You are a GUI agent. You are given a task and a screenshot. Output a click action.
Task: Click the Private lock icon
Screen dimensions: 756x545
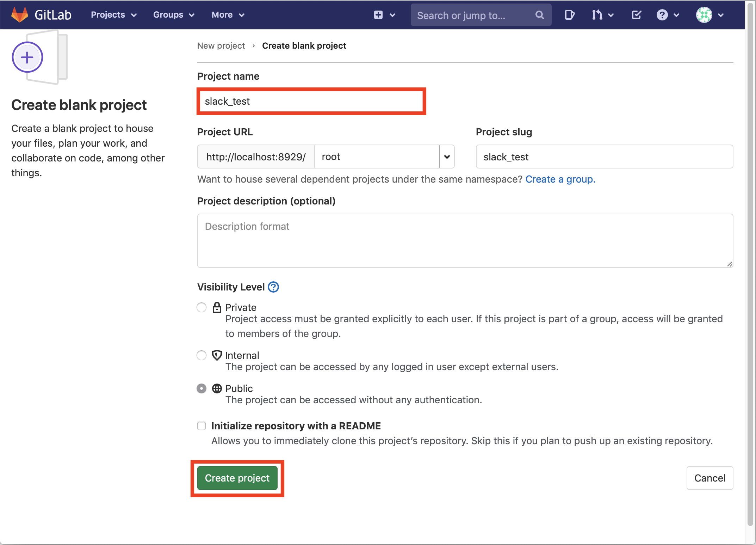pos(217,307)
